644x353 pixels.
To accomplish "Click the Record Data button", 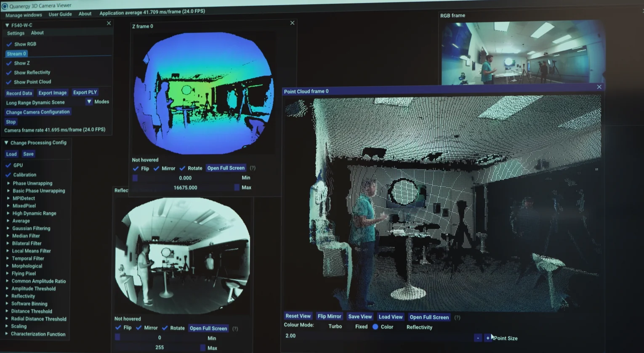I will pyautogui.click(x=19, y=93).
